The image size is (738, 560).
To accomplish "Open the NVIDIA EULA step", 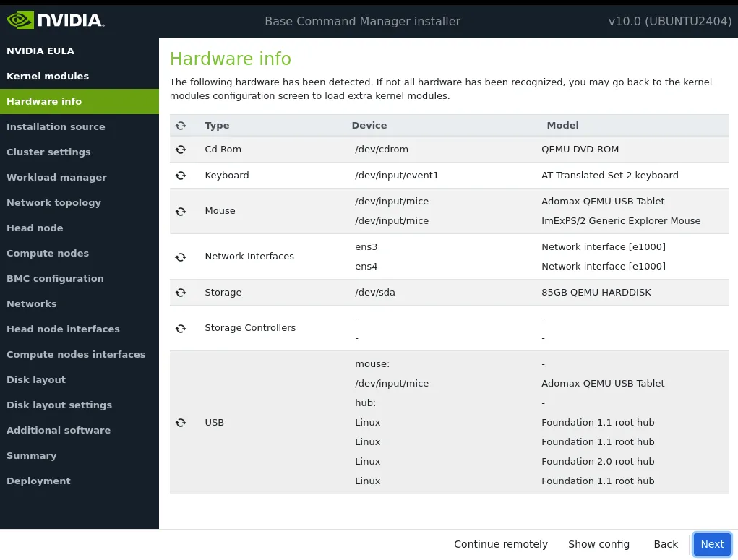I will [x=80, y=51].
